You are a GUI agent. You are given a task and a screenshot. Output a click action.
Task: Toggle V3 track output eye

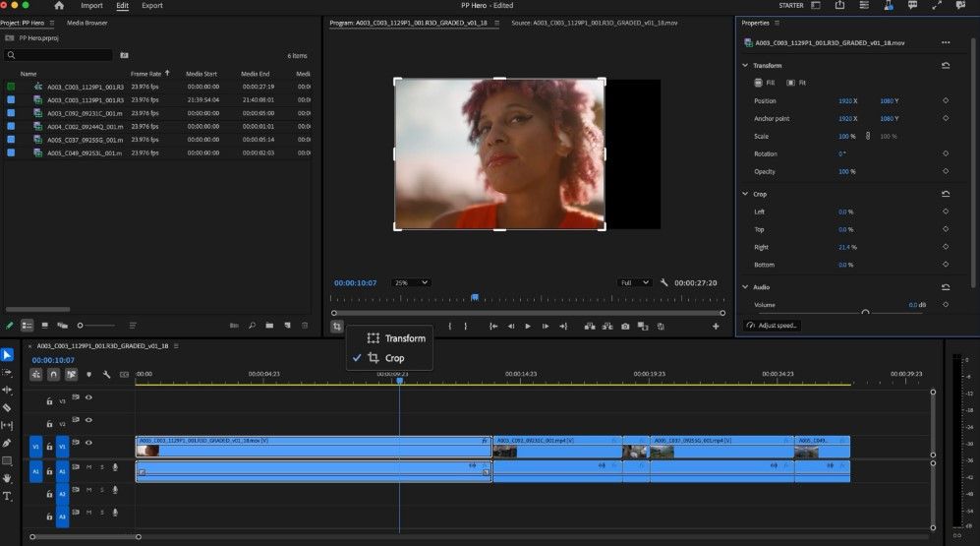88,397
